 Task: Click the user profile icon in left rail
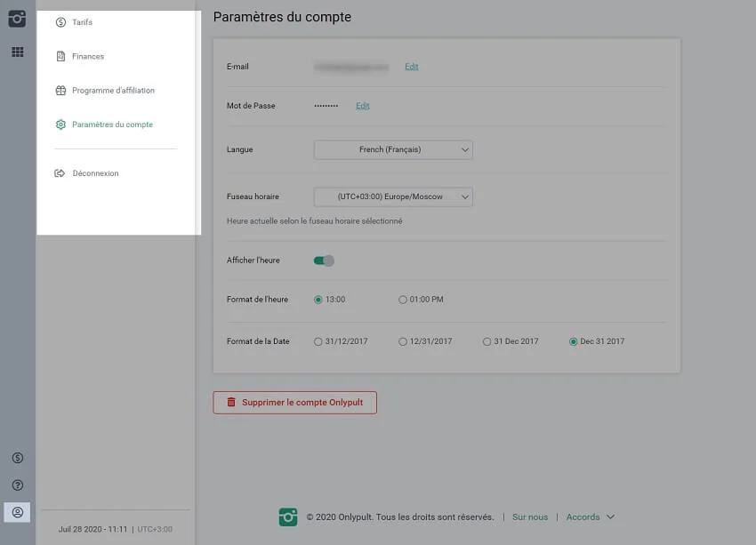[x=17, y=512]
